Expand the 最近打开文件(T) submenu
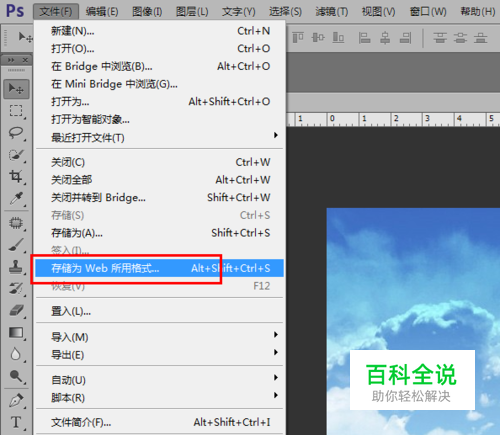The image size is (500, 435). (276, 135)
